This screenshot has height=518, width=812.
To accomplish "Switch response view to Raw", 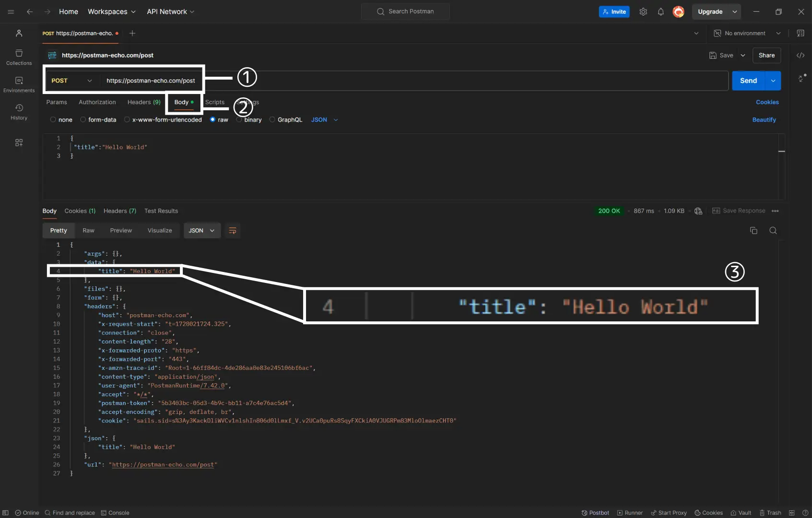I will tap(89, 231).
